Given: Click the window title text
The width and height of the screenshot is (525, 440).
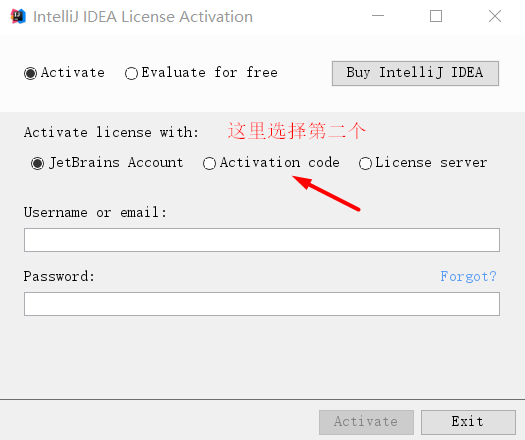Looking at the screenshot, I should pyautogui.click(x=143, y=16).
